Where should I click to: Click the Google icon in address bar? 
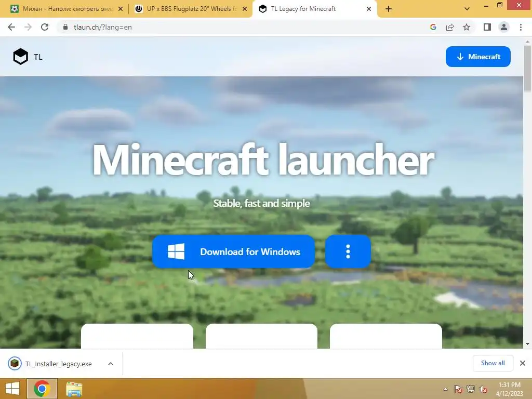coord(433,27)
